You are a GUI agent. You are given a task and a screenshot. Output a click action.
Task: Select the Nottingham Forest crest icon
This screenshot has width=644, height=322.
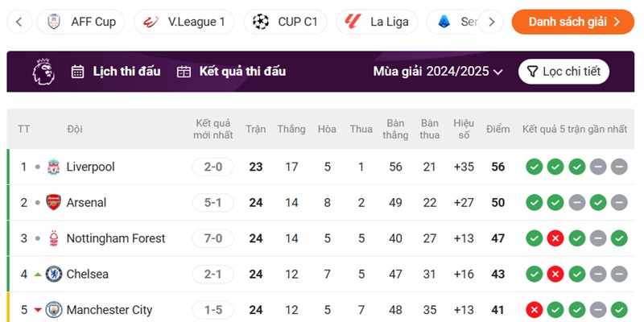[x=53, y=238]
